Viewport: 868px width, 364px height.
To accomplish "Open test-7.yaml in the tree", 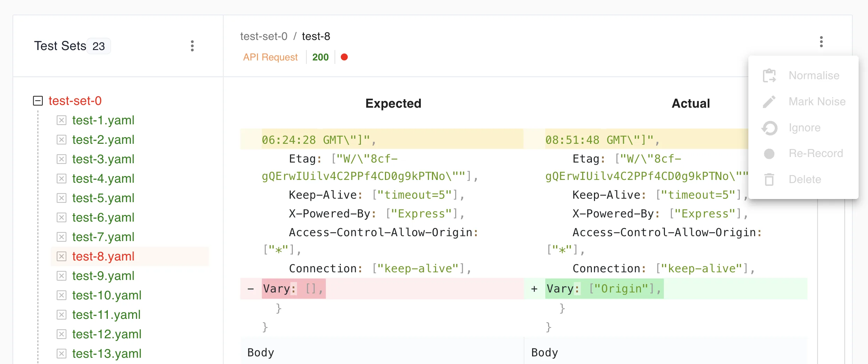I will pos(103,237).
